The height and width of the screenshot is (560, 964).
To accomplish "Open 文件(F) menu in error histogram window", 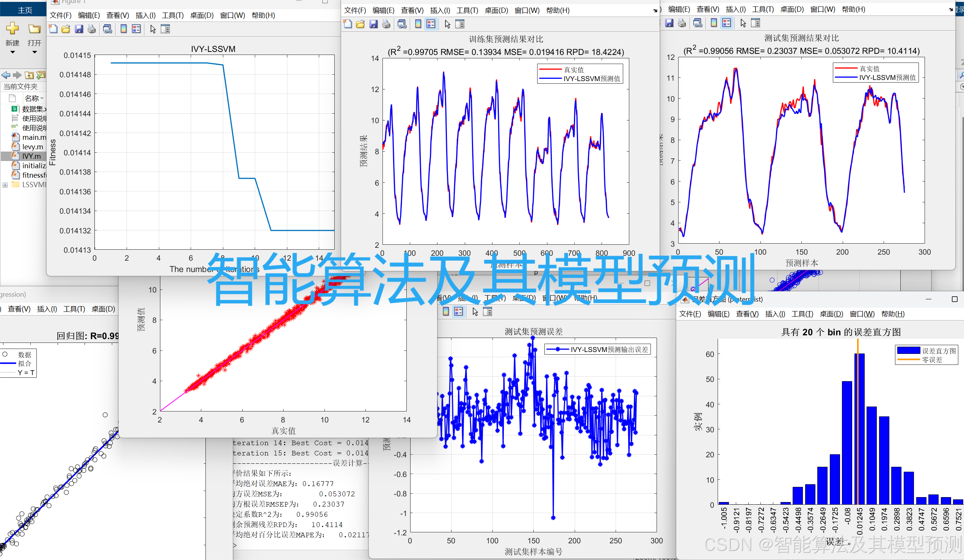I will 690,314.
